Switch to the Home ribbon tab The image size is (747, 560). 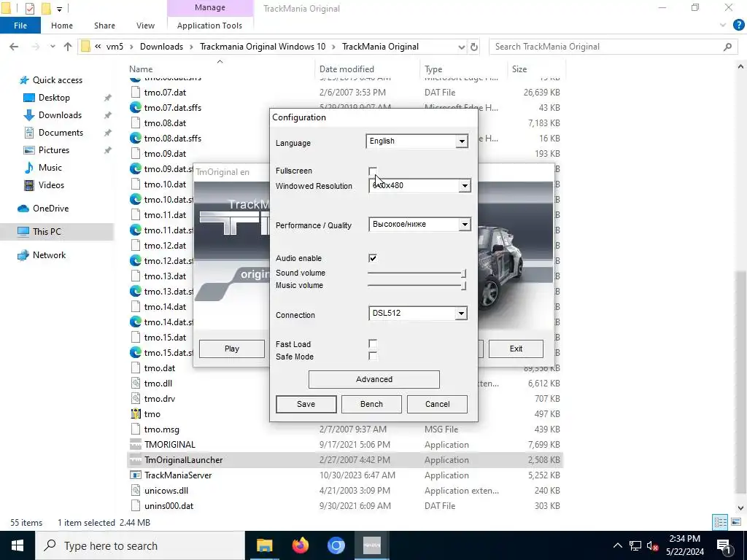point(62,26)
